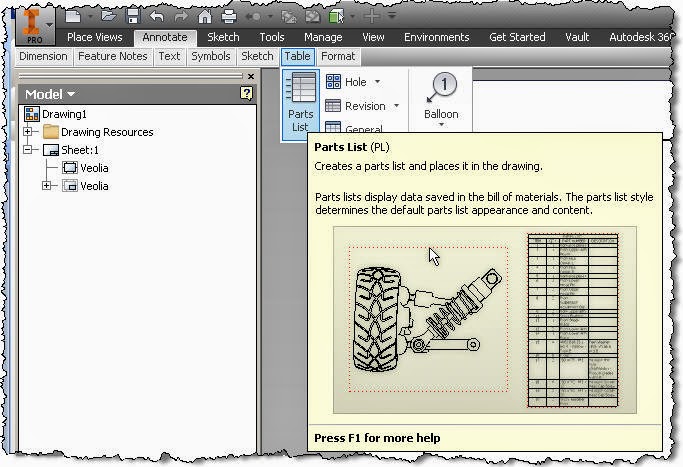Open the Inventor PRO application menu
The width and height of the screenshot is (683, 467).
(36, 26)
